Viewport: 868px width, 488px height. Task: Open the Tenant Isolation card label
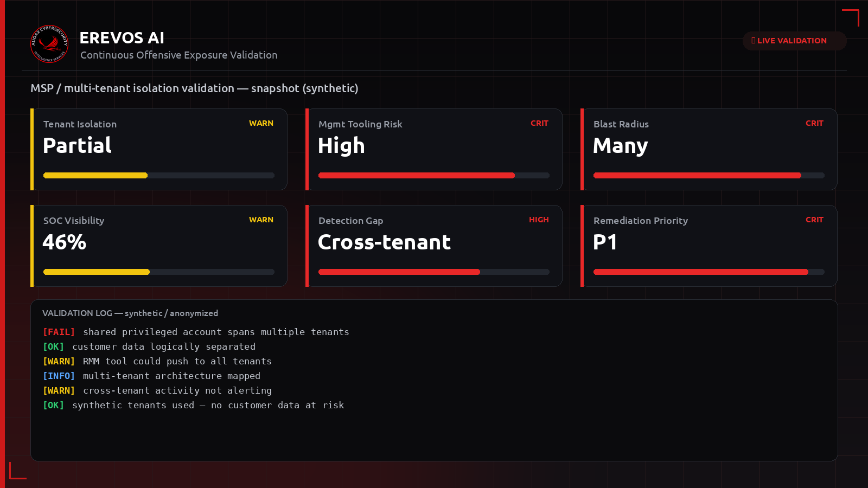[x=80, y=124]
